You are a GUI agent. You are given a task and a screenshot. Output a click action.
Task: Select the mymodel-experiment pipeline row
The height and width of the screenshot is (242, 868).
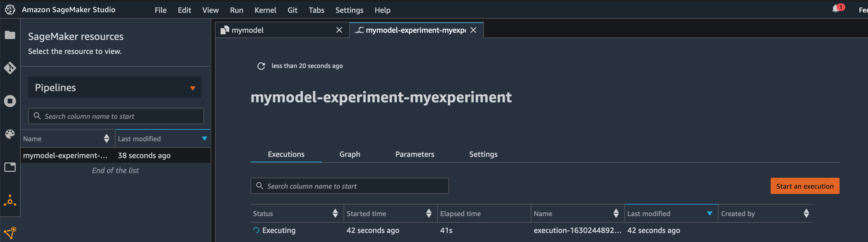[115, 155]
